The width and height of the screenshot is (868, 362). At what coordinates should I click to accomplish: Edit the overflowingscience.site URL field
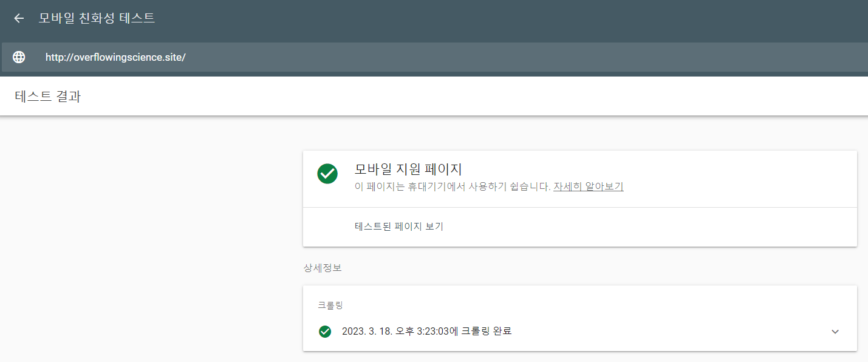pyautogui.click(x=434, y=58)
